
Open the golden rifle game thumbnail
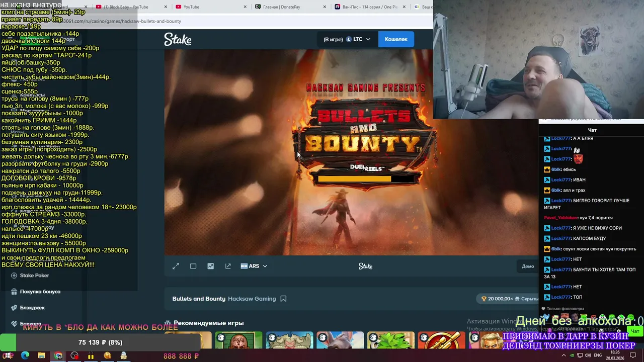[442, 340]
